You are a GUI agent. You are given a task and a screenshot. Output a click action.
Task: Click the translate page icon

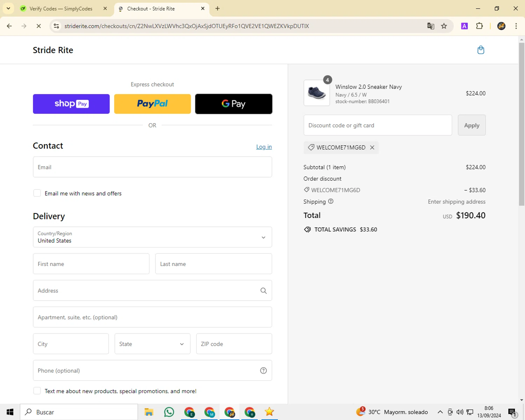431,26
